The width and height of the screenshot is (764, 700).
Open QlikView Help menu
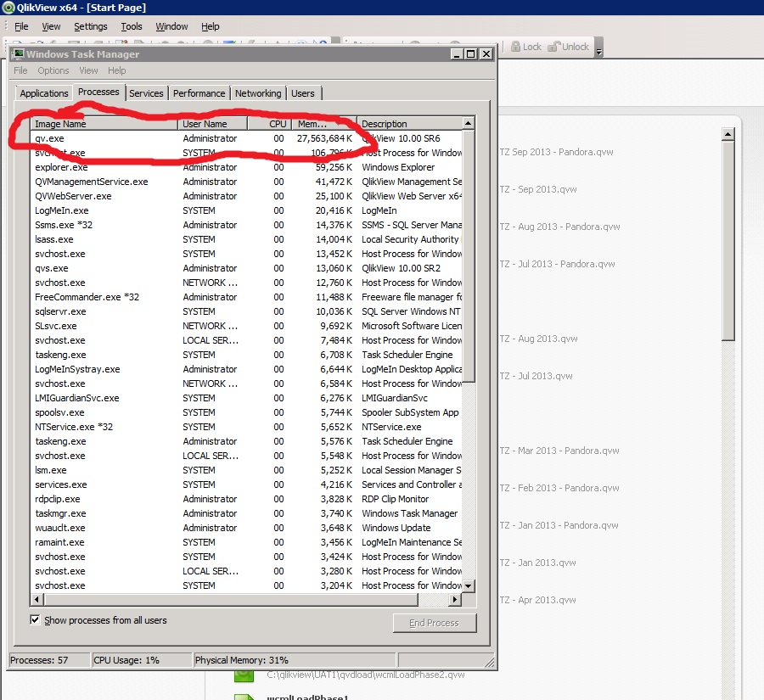pos(211,26)
